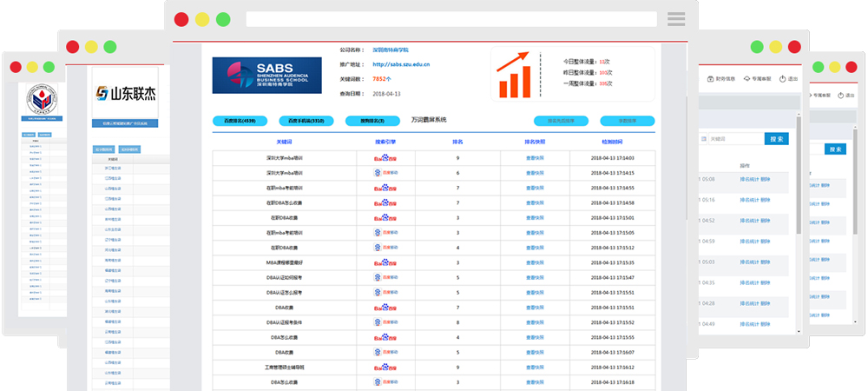Click the SABS business school logo banner
This screenshot has width=868, height=391.
click(266, 75)
